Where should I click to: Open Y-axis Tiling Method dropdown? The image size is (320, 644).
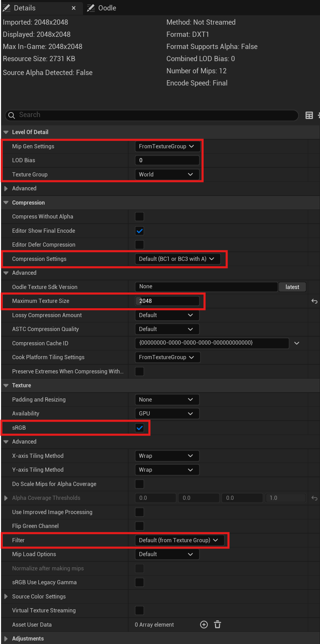point(167,470)
